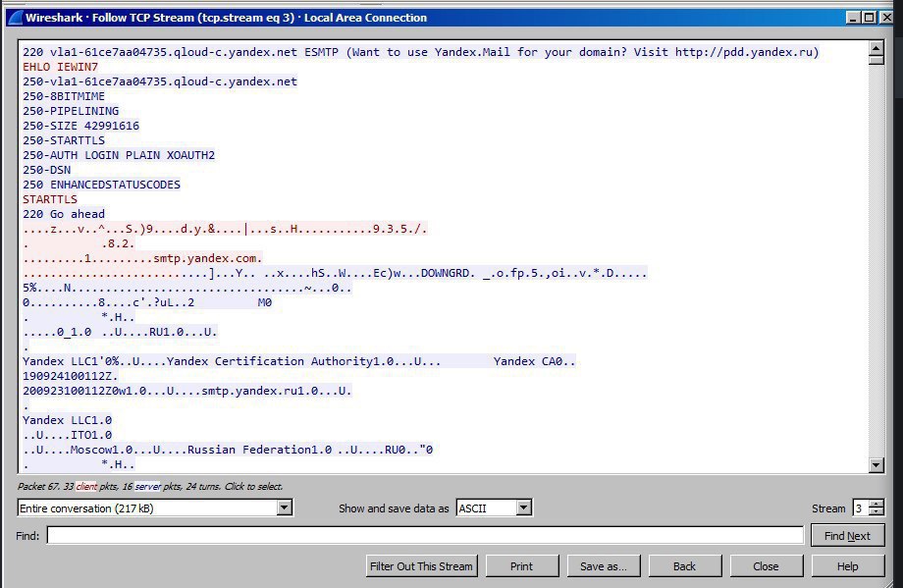Click the Stream number field showing 3
This screenshot has height=588, width=903.
(861, 508)
